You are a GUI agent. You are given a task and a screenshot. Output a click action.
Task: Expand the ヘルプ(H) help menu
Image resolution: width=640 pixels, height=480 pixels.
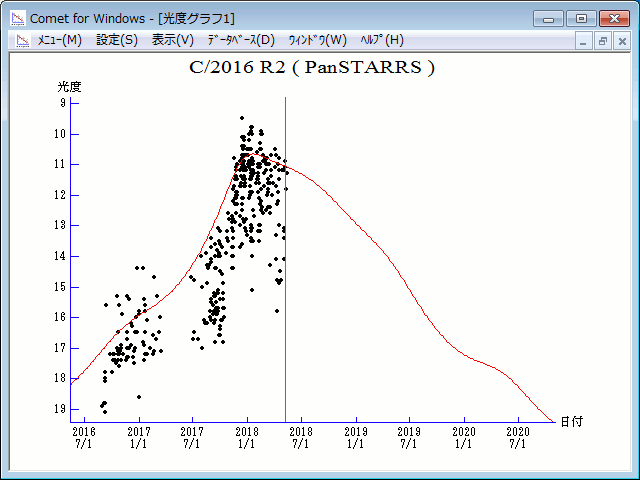pos(381,40)
